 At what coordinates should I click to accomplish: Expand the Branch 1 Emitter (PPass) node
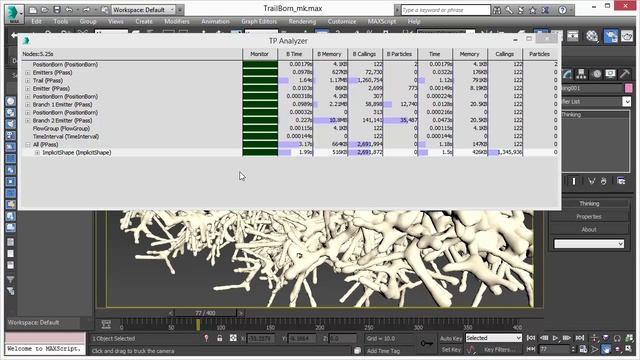pyautogui.click(x=28, y=104)
